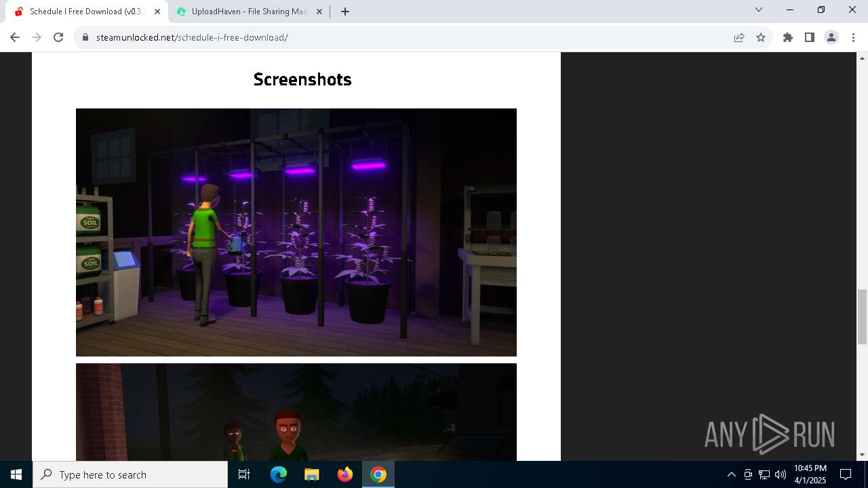Switch to the Schedule I Free Download tab
This screenshot has width=868, height=488.
[x=87, y=12]
